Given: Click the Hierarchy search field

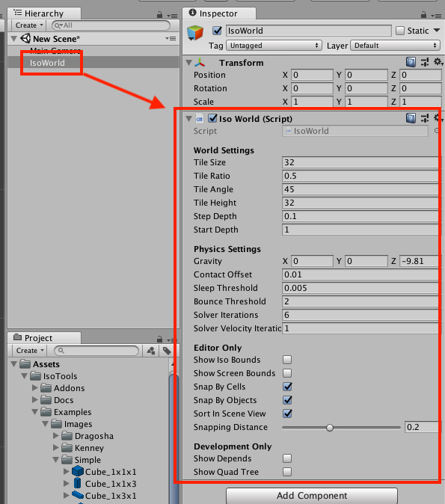Looking at the screenshot, I should [x=111, y=25].
